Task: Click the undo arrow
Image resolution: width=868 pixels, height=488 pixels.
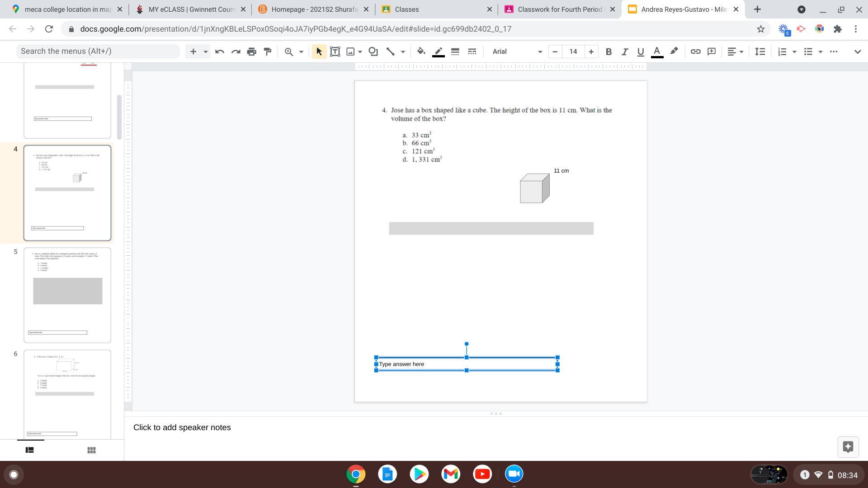Action: point(220,52)
